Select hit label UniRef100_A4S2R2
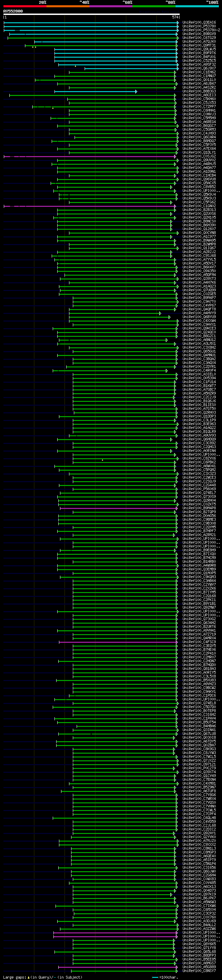 click(199, 88)
